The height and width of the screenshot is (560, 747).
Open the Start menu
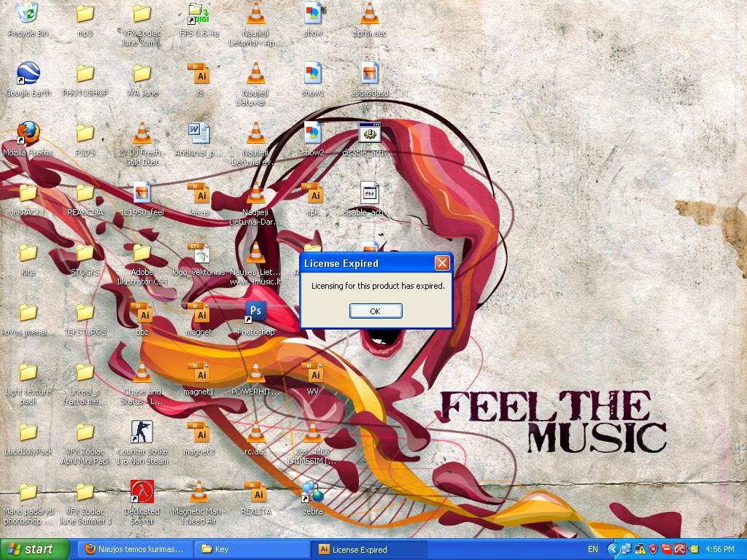(x=35, y=549)
